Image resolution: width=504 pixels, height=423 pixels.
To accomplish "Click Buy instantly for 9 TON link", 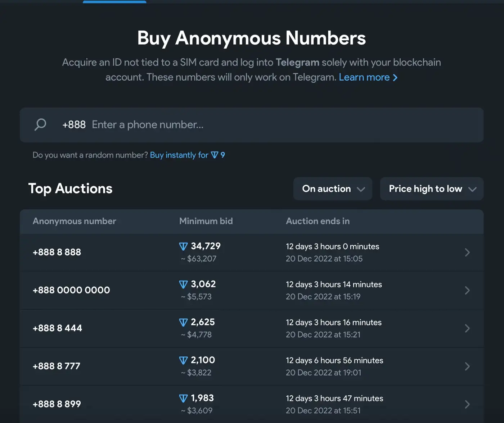I will click(x=187, y=155).
